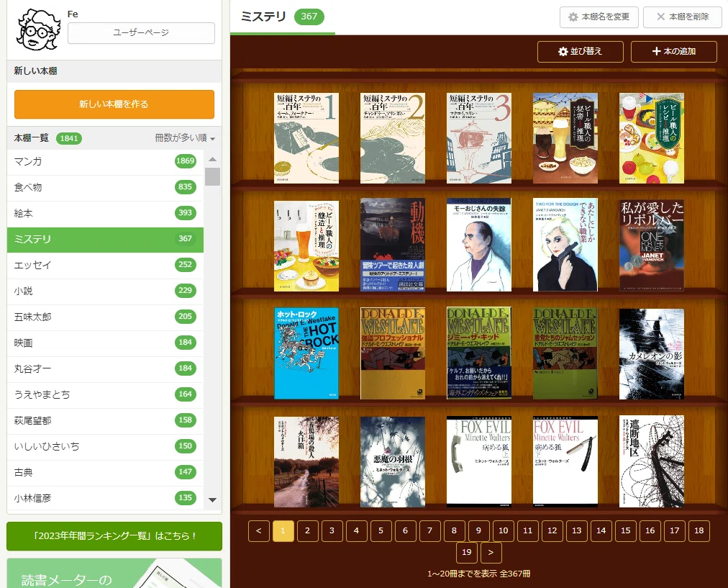Viewport: 728px width, 588px height.
Task: Add a book with 本の追加 button
Action: (x=673, y=52)
